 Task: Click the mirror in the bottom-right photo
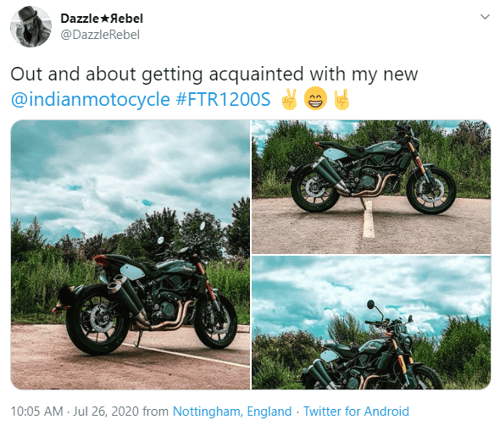pos(371,304)
